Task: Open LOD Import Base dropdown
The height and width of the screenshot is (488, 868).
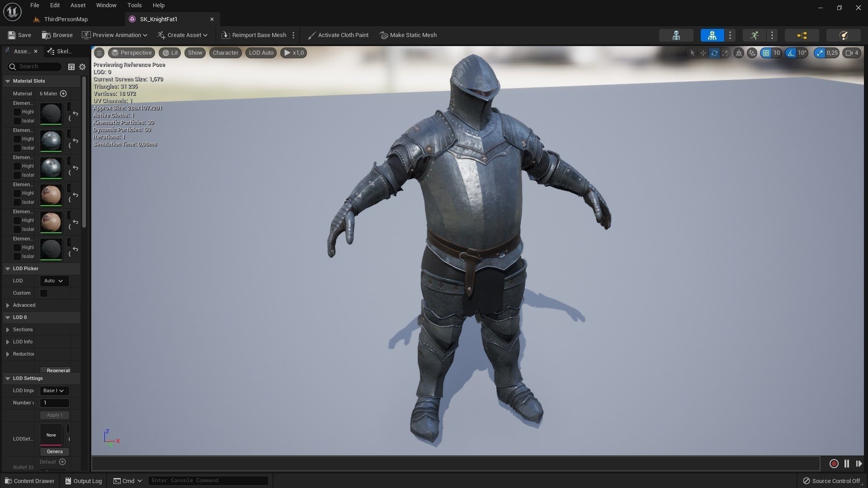Action: point(54,390)
